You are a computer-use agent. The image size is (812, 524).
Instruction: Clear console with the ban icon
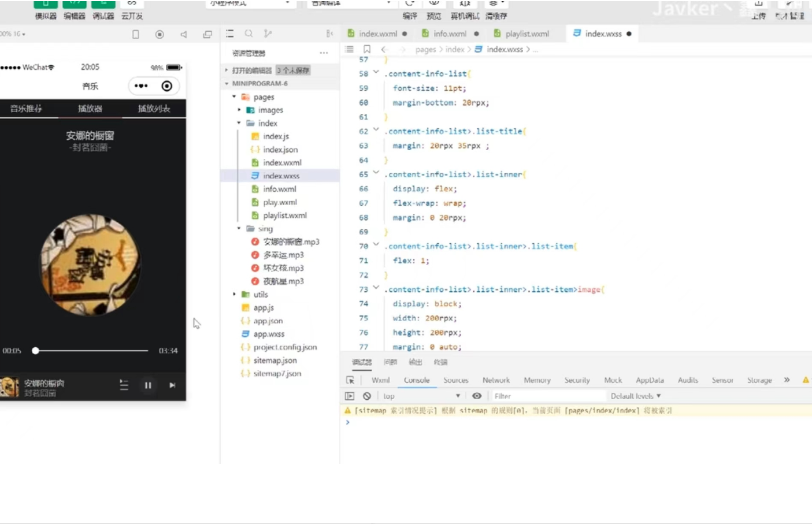click(x=367, y=396)
